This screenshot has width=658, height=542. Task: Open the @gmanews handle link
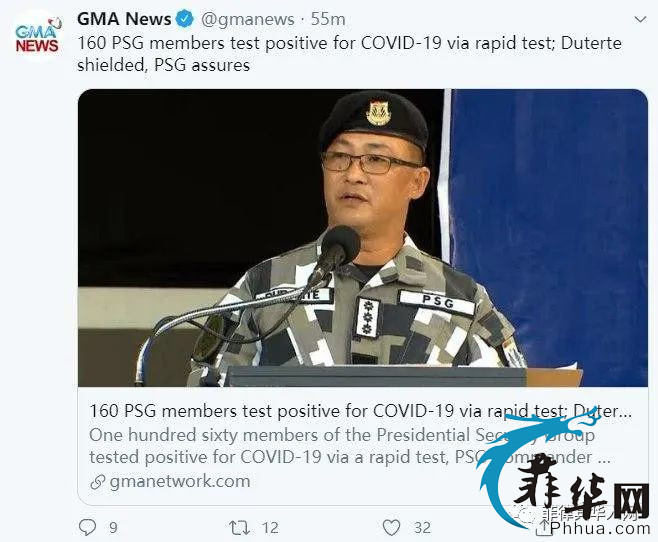(x=248, y=19)
